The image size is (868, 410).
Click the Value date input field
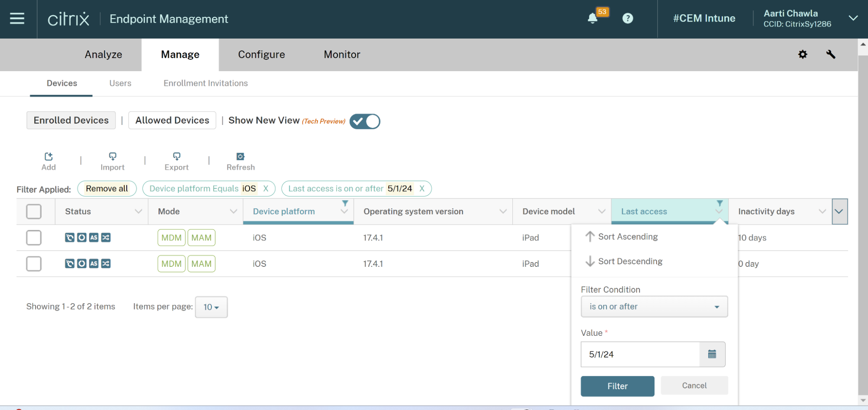pyautogui.click(x=640, y=354)
